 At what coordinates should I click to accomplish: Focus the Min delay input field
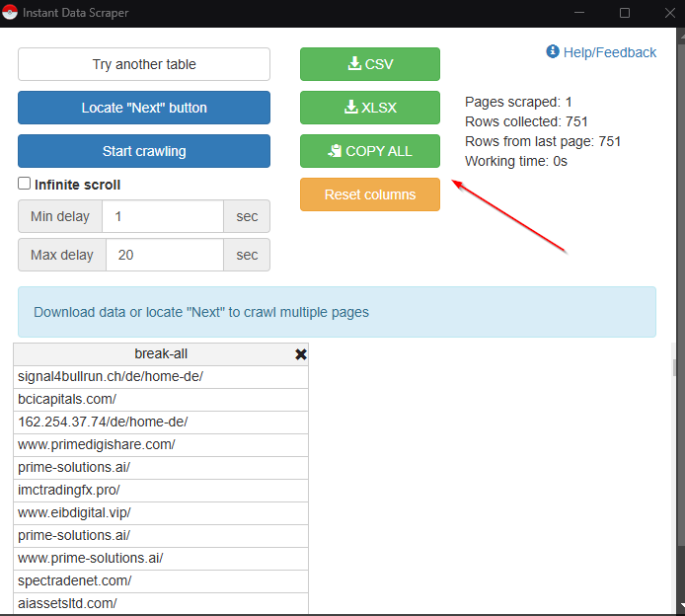click(163, 216)
